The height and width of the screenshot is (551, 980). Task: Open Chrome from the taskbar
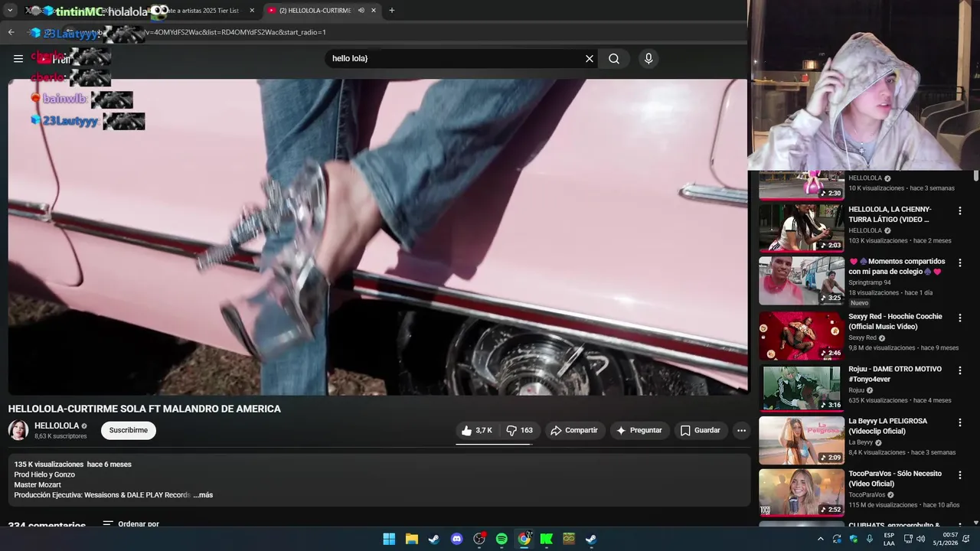tap(524, 539)
